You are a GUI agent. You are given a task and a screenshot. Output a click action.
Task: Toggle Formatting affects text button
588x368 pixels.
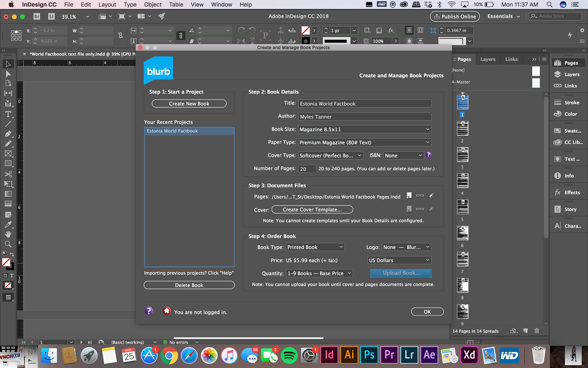pyautogui.click(x=12, y=276)
